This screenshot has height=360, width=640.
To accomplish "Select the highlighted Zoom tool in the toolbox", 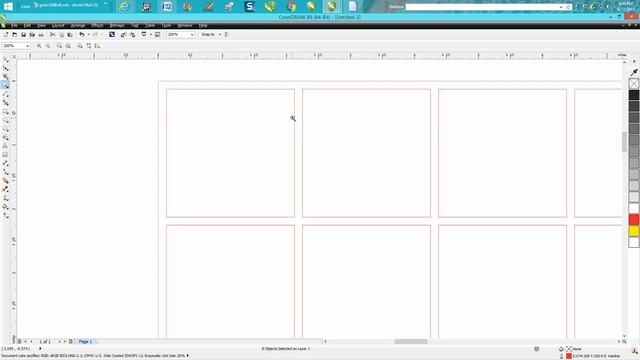I will (x=5, y=85).
